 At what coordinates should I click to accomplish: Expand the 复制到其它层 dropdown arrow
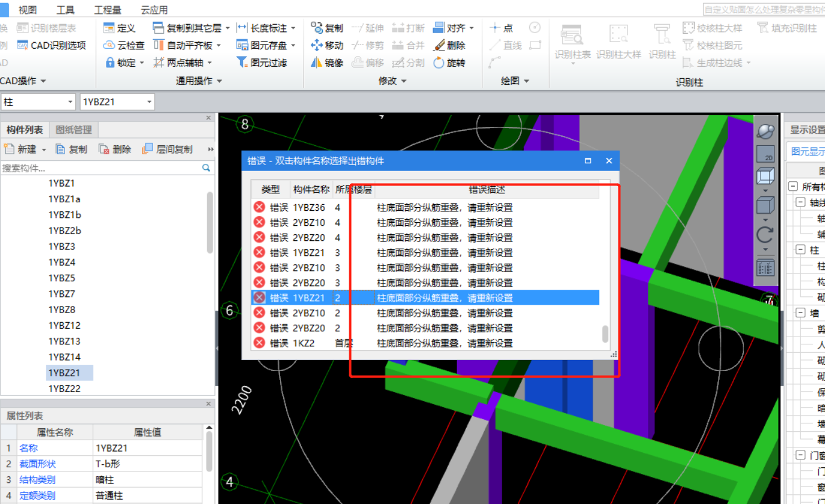tap(227, 28)
